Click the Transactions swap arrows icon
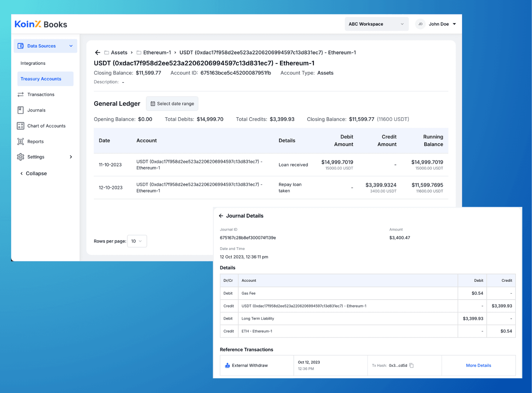Screen dimensions: 532x393 point(21,95)
